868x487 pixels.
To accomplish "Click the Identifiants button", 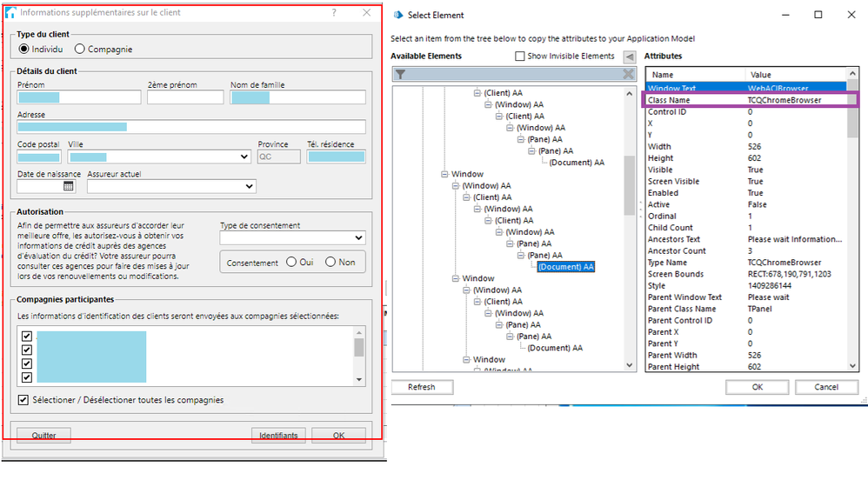I will [278, 436].
